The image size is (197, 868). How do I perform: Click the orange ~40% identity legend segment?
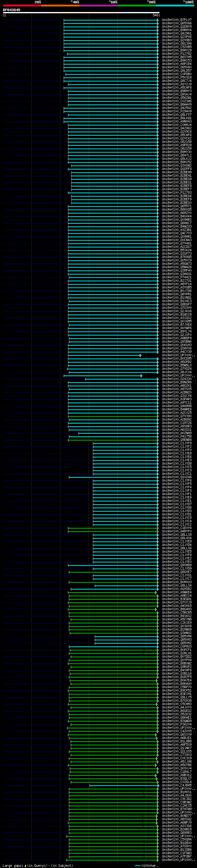(x=60, y=6)
